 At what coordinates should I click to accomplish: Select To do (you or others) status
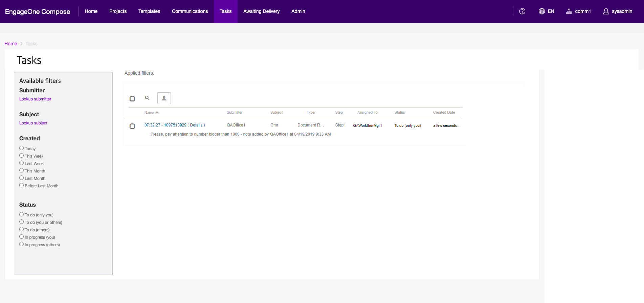[22, 222]
